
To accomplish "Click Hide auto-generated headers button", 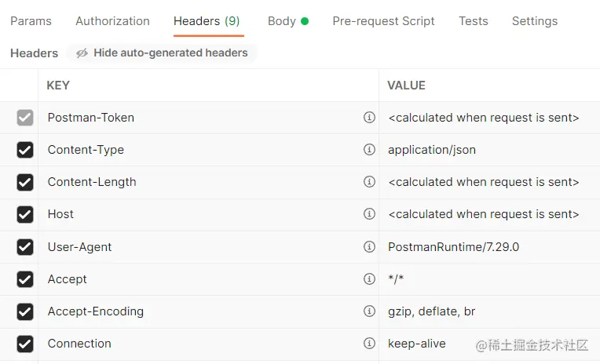I will 163,53.
